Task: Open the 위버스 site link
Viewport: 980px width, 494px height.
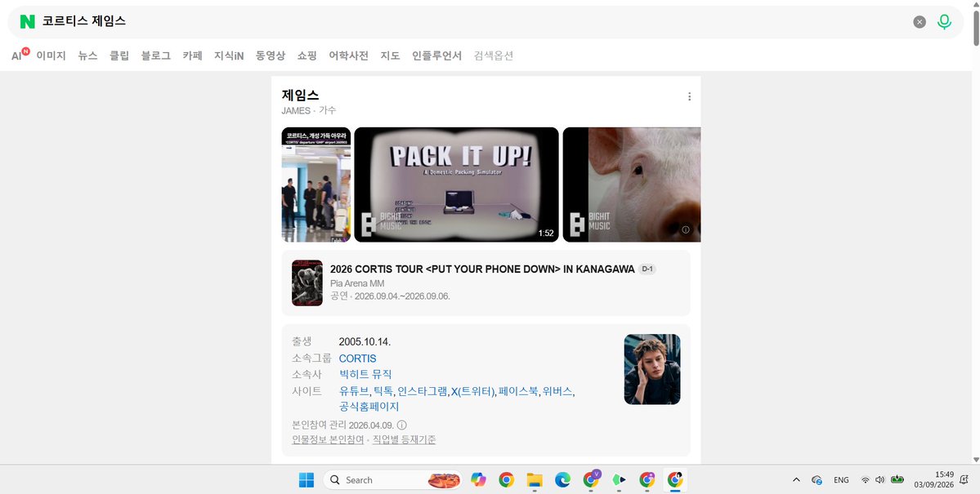Action: 557,392
